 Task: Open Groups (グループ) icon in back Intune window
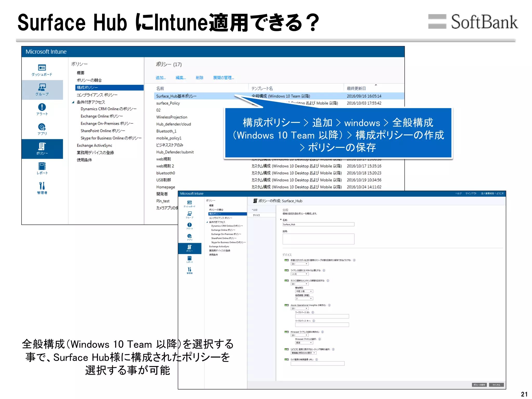pos(42,90)
